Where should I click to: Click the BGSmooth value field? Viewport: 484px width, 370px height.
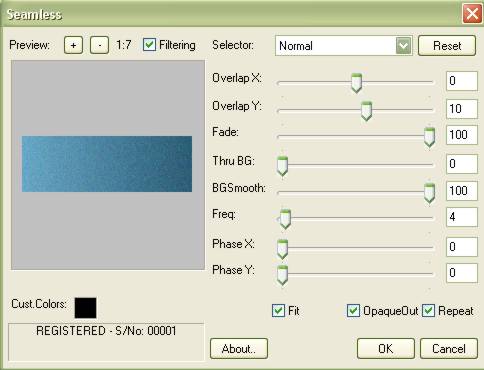tap(462, 191)
